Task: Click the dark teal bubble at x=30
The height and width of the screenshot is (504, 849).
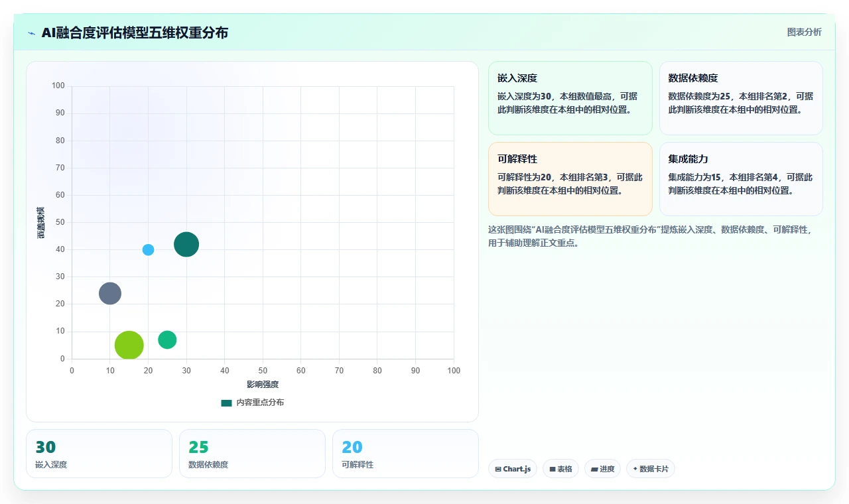Action: [x=186, y=244]
